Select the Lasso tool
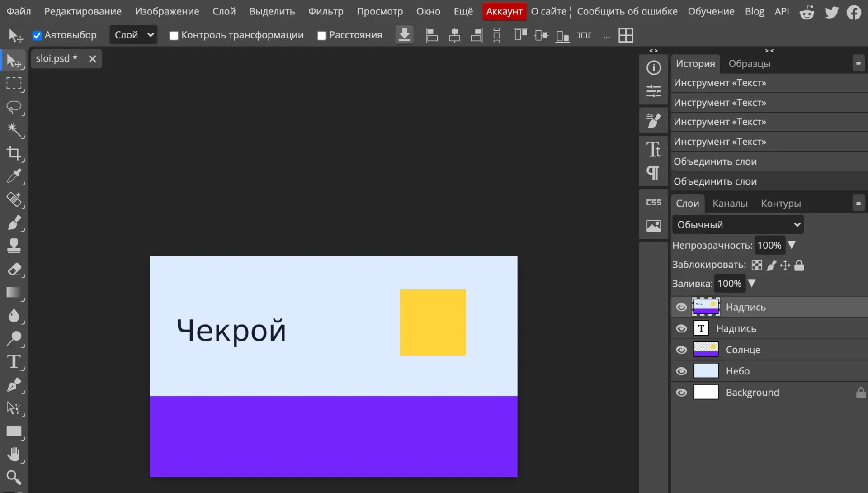The image size is (868, 493). coord(14,107)
